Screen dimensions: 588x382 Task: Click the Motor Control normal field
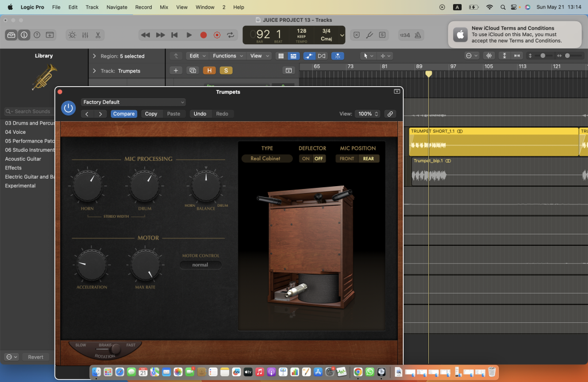(200, 265)
